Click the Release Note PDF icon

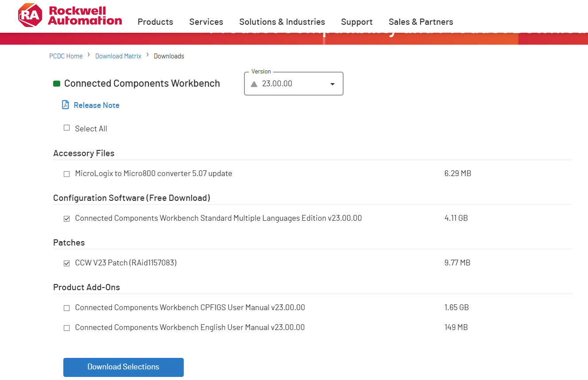66,105
